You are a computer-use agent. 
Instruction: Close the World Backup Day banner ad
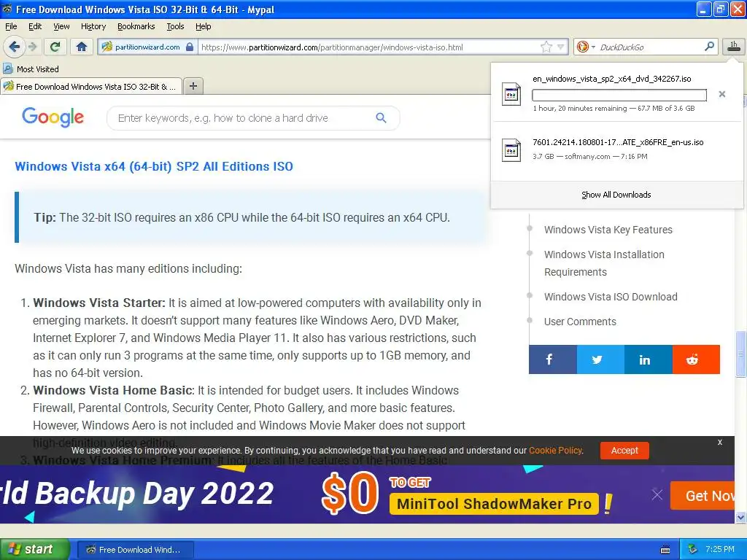click(657, 495)
